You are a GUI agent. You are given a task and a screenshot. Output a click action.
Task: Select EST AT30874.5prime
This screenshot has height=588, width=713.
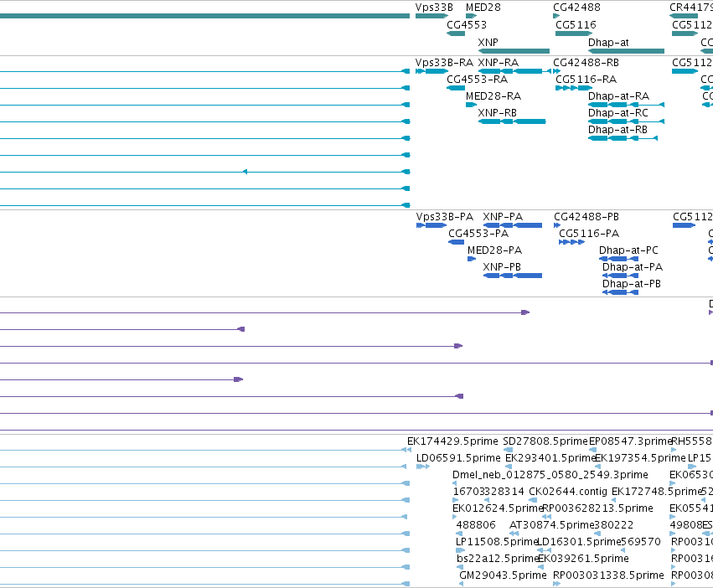coord(551,525)
